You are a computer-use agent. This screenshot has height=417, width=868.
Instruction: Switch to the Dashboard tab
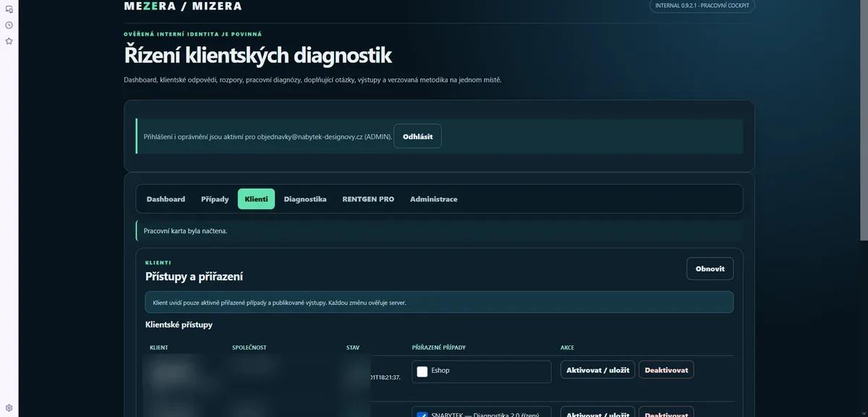click(166, 199)
